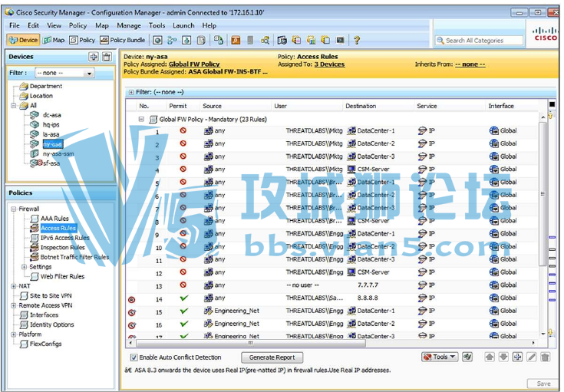Viewport: 564px width, 392px height.
Task: Open the 3 Devices link
Action: click(x=329, y=64)
